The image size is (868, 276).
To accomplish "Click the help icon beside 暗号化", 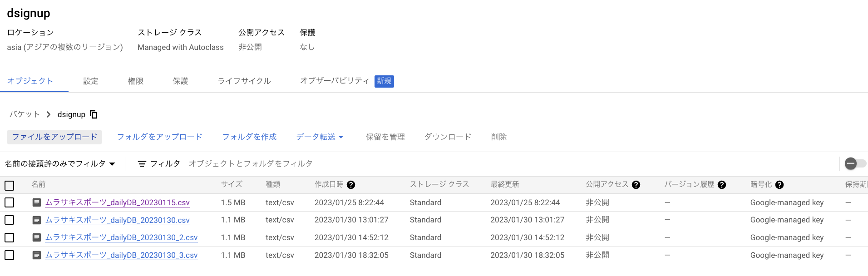I will click(779, 185).
